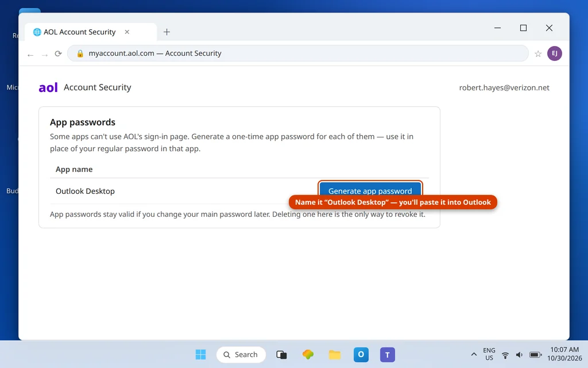Bookmark this page with the star icon
The height and width of the screenshot is (368, 588).
tap(538, 53)
